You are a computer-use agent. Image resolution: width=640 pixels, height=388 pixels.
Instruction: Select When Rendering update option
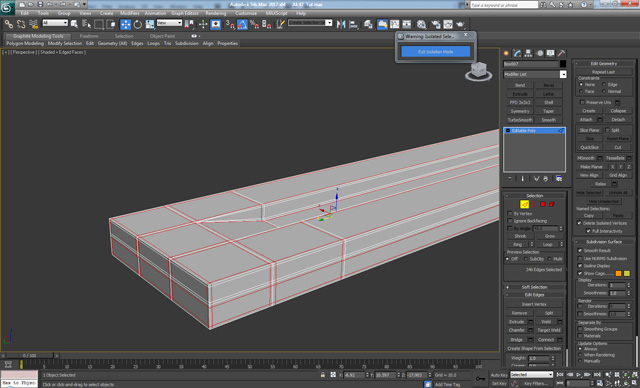580,355
